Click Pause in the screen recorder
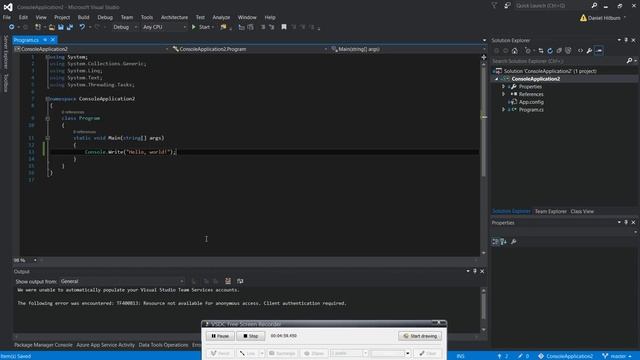Screen dimensions: 640x360 (x=220, y=336)
